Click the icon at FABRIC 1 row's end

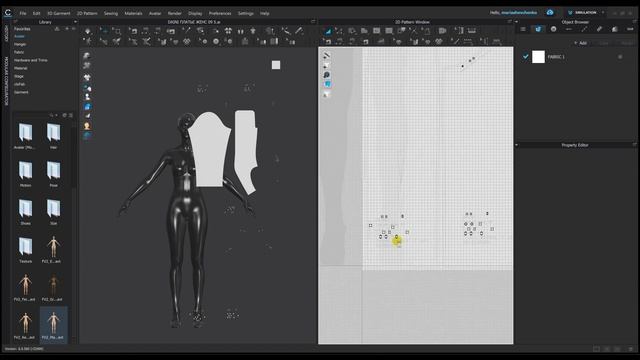pos(620,57)
